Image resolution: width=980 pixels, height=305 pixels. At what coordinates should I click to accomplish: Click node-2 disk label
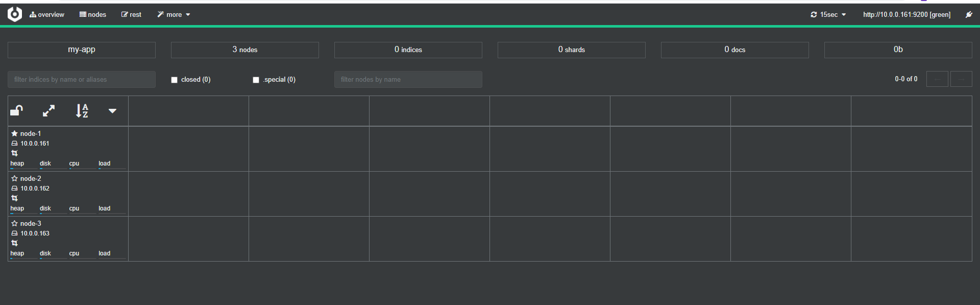point(45,208)
